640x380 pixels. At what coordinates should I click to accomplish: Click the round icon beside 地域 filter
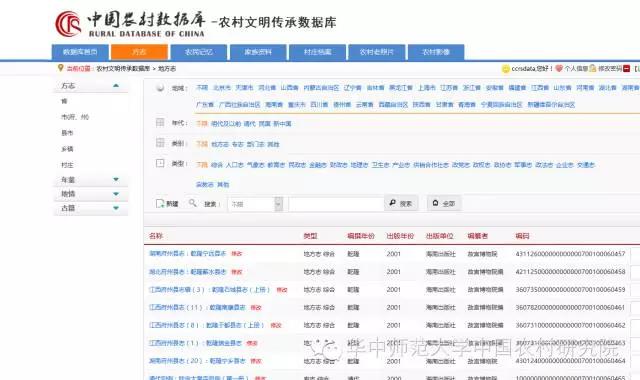pyautogui.click(x=160, y=87)
